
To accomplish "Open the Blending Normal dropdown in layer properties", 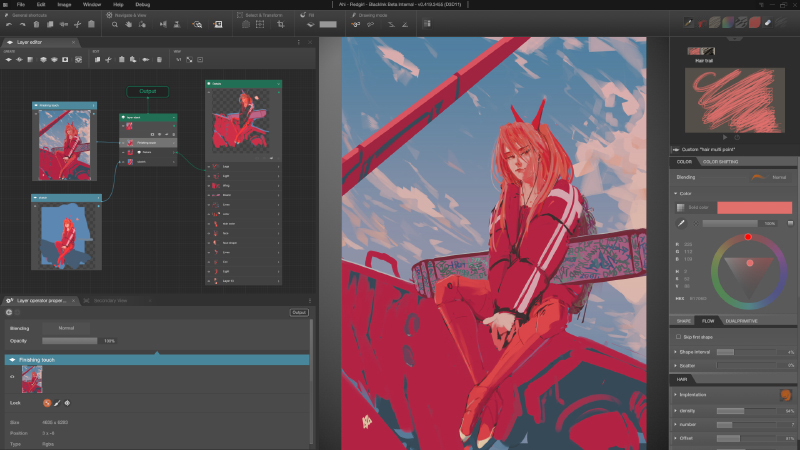I will [66, 327].
